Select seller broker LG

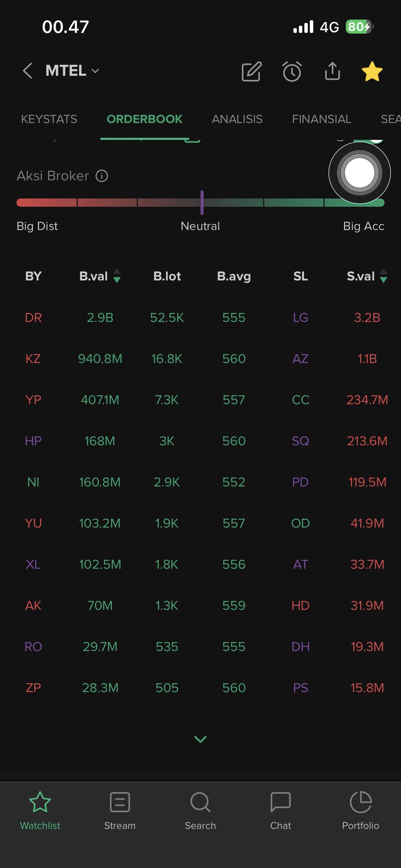coord(301,318)
